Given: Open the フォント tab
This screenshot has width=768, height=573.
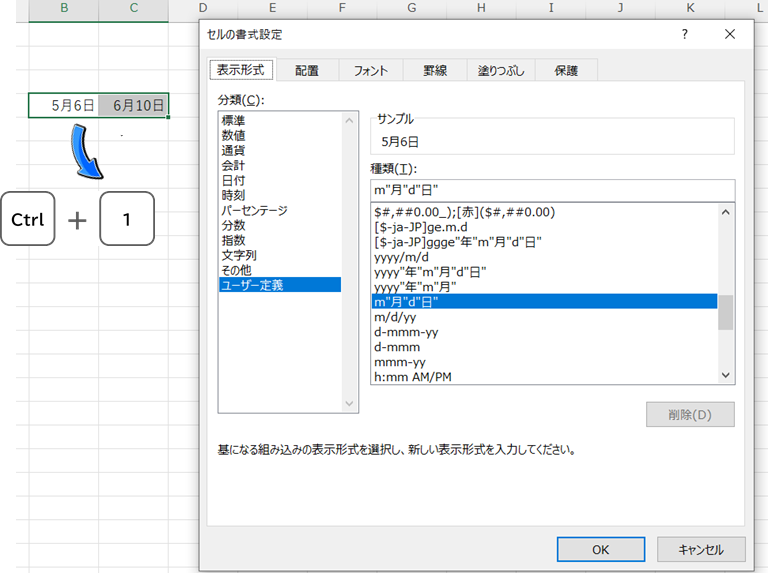Looking at the screenshot, I should (371, 70).
